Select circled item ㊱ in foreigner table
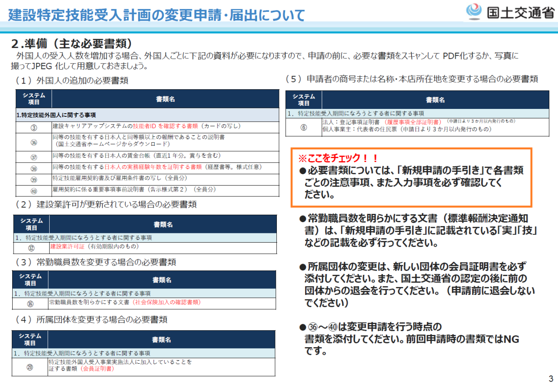This screenshot has width=558, height=392. [x=34, y=142]
